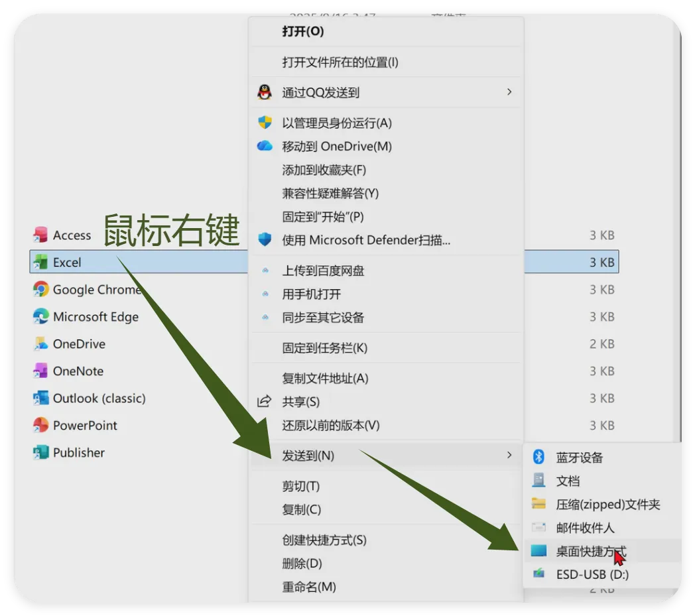Viewport: 695px width, 616px height.
Task: Click the ESD-USB drive icon
Action: (x=538, y=574)
